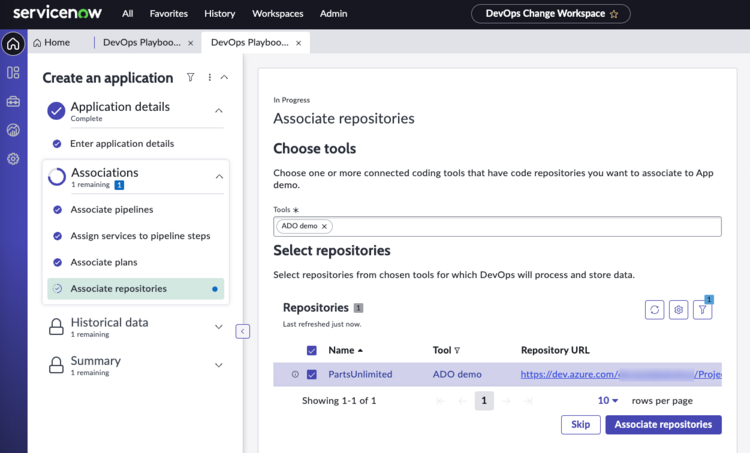
Task: Click the Historical data lock icon
Action: 56,327
